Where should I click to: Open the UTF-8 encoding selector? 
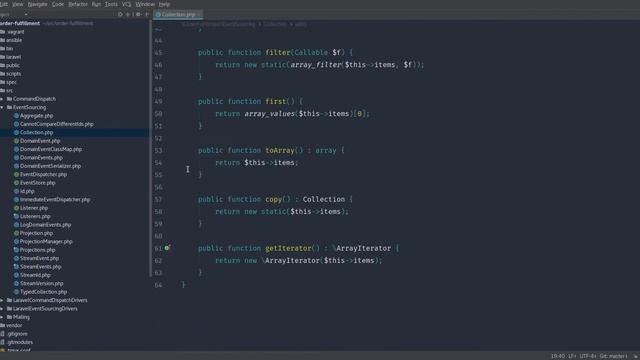tap(588, 356)
